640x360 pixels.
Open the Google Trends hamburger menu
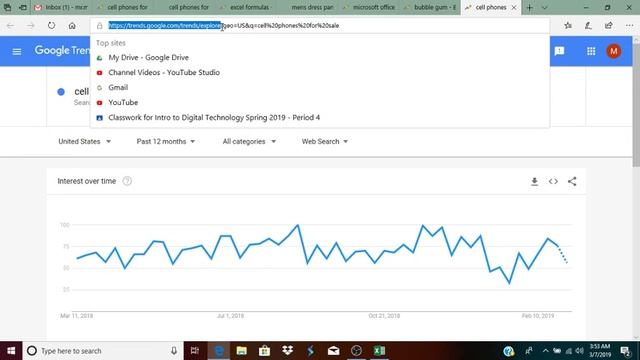tap(17, 51)
